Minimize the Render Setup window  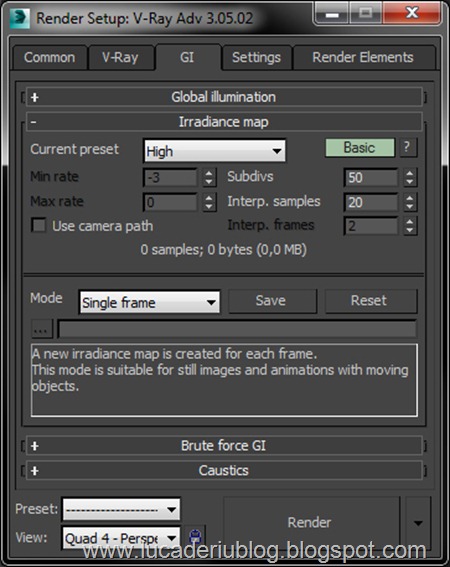(x=332, y=14)
